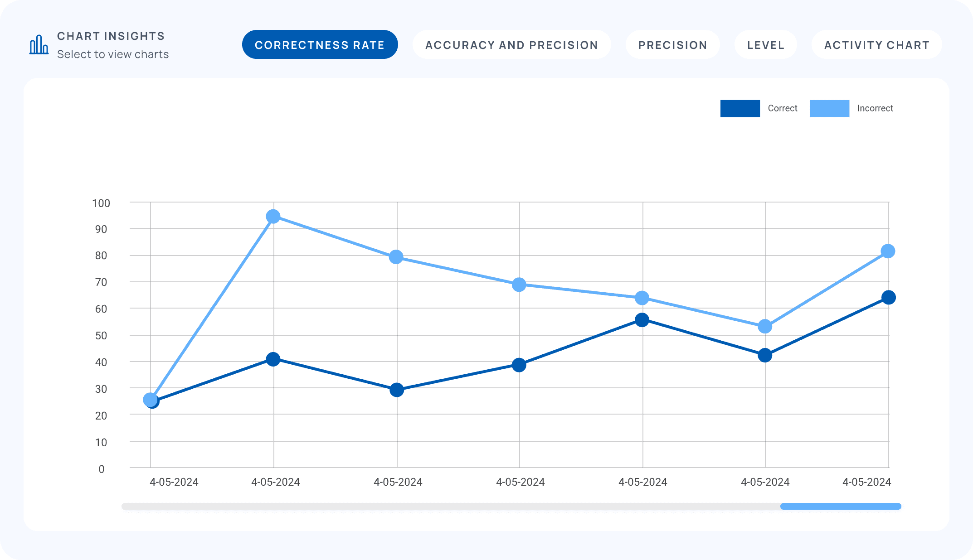Select Incorrect data point near 53
The image size is (973, 560).
click(x=765, y=326)
